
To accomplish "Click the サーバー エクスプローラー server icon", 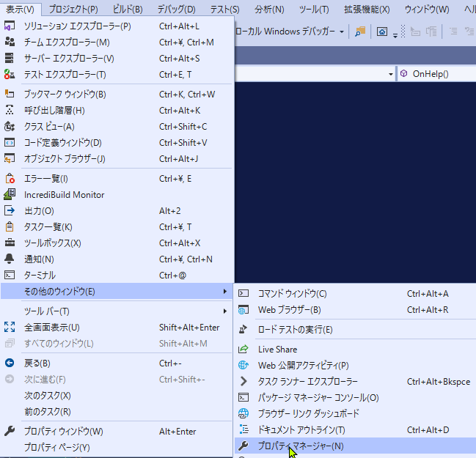I will tap(10, 58).
